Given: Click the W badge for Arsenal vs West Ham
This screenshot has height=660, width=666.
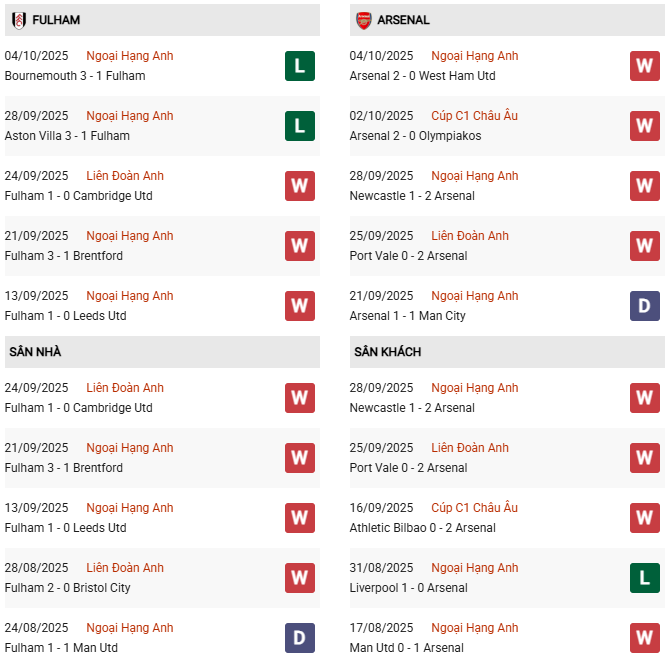Looking at the screenshot, I should coord(644,66).
